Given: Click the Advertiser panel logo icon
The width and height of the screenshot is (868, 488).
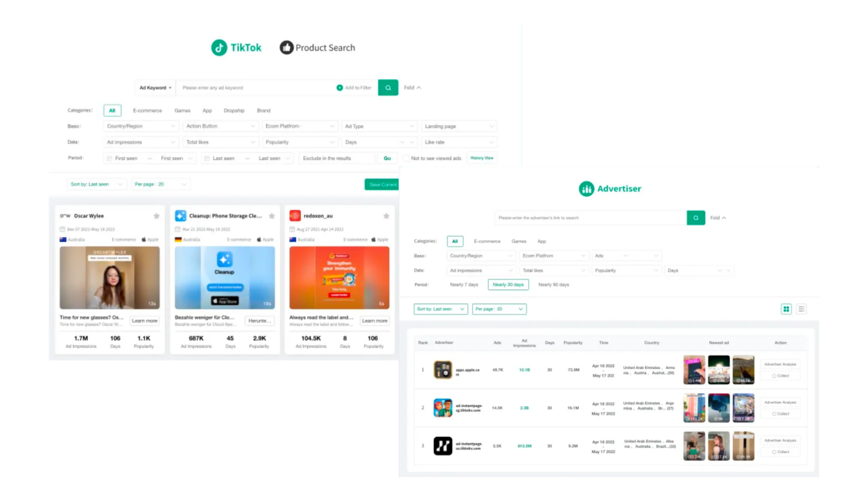Looking at the screenshot, I should [x=587, y=189].
